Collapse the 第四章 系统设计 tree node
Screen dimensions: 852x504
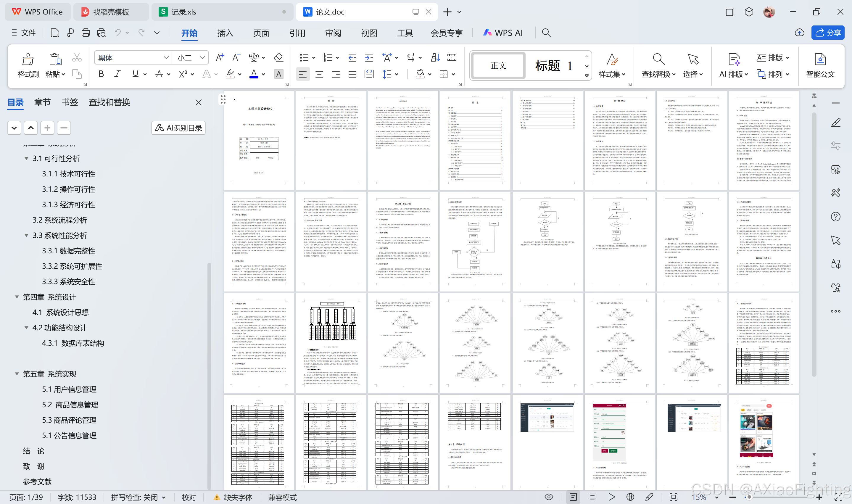tap(17, 297)
